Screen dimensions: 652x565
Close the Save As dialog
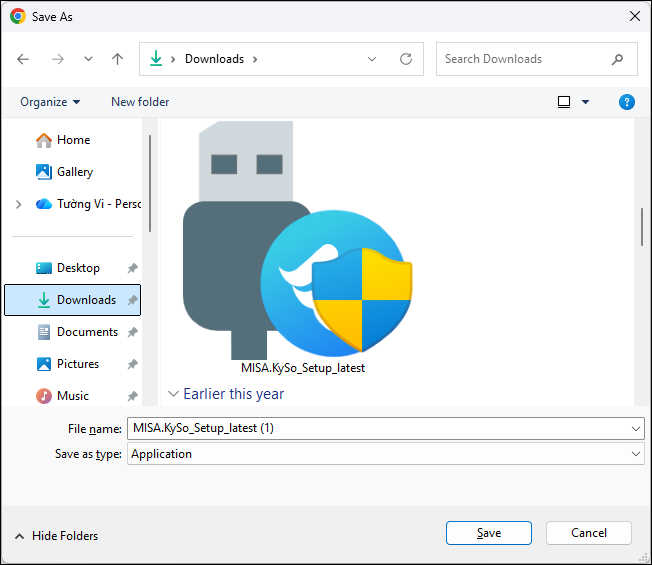[x=635, y=16]
